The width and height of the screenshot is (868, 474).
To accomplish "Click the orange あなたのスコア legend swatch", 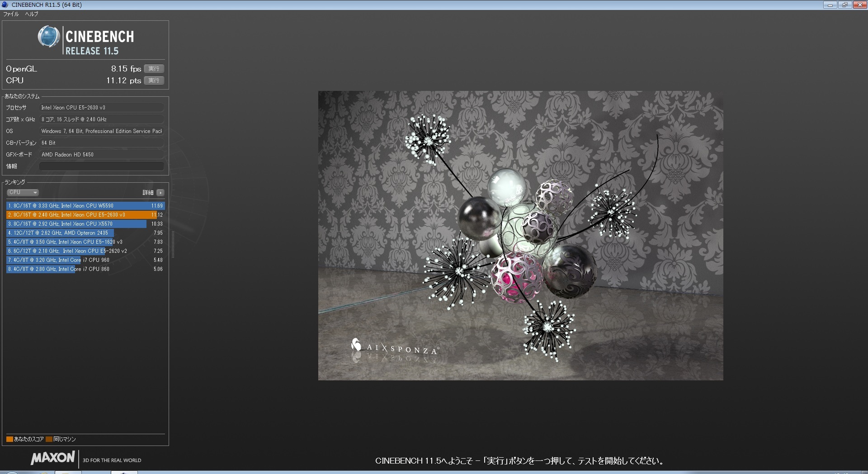I will [x=9, y=439].
